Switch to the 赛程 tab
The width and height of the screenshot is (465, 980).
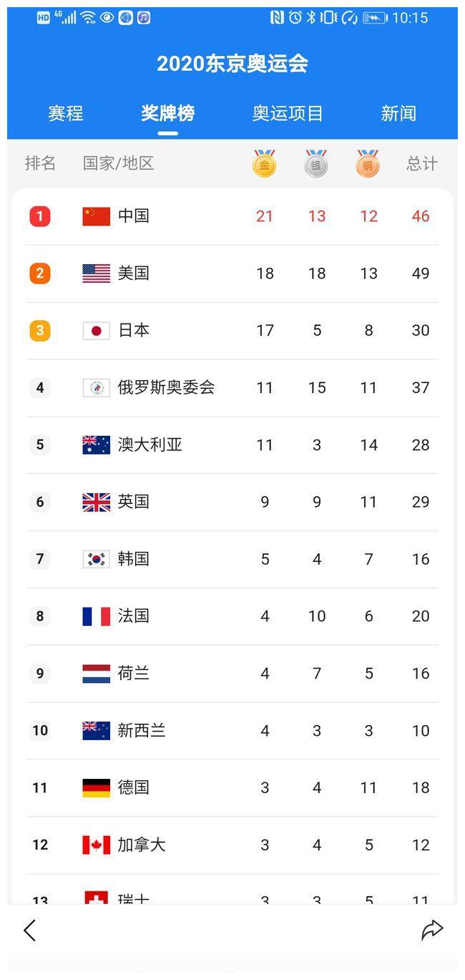click(x=66, y=113)
